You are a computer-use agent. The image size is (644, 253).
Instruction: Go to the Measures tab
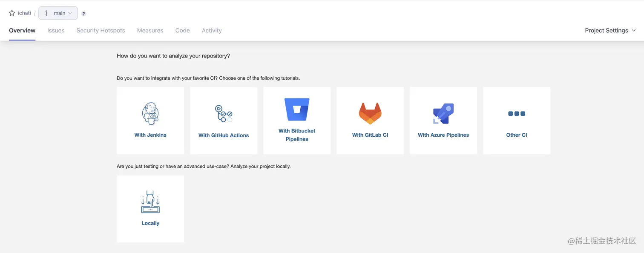click(x=150, y=31)
